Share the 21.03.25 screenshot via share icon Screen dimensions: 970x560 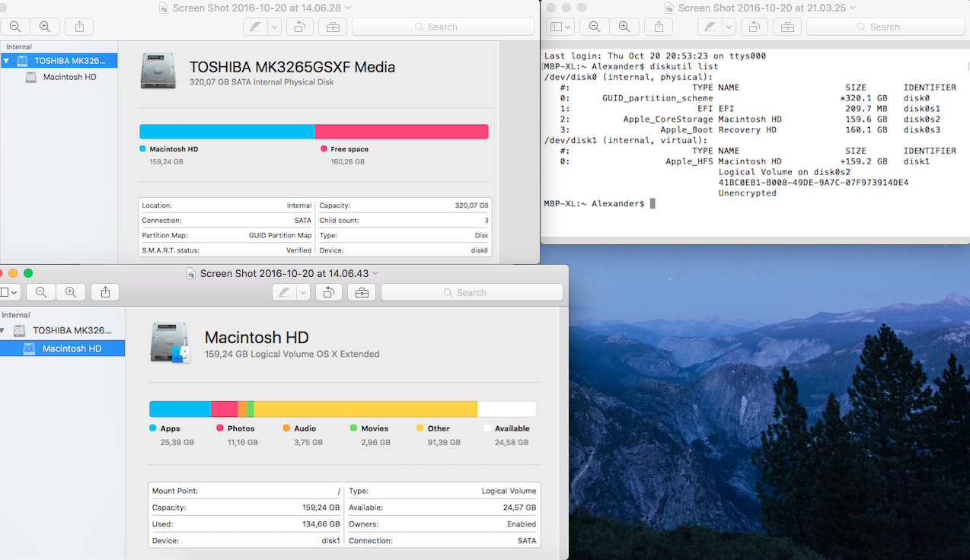(659, 27)
